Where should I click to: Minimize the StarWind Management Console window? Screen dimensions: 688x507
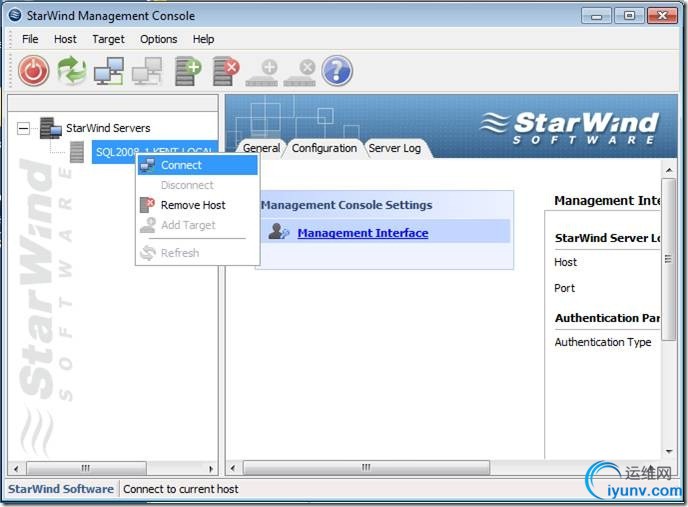pyautogui.click(x=596, y=16)
